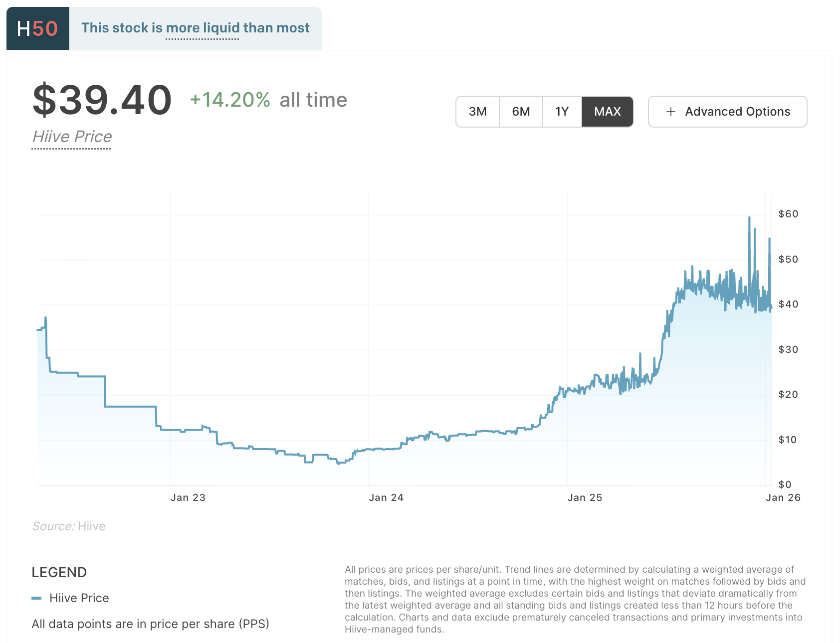The width and height of the screenshot is (840, 643).
Task: Click the plus icon beside Advanced Options
Action: [671, 112]
